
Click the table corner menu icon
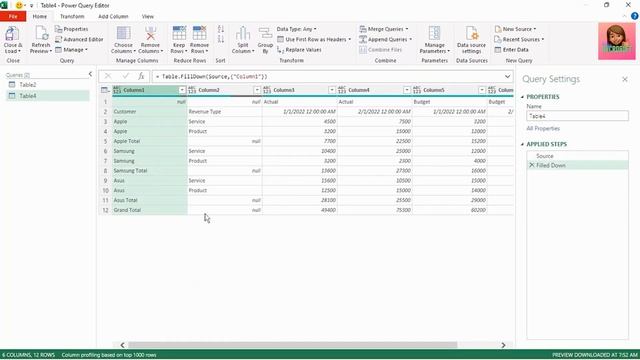click(x=105, y=90)
